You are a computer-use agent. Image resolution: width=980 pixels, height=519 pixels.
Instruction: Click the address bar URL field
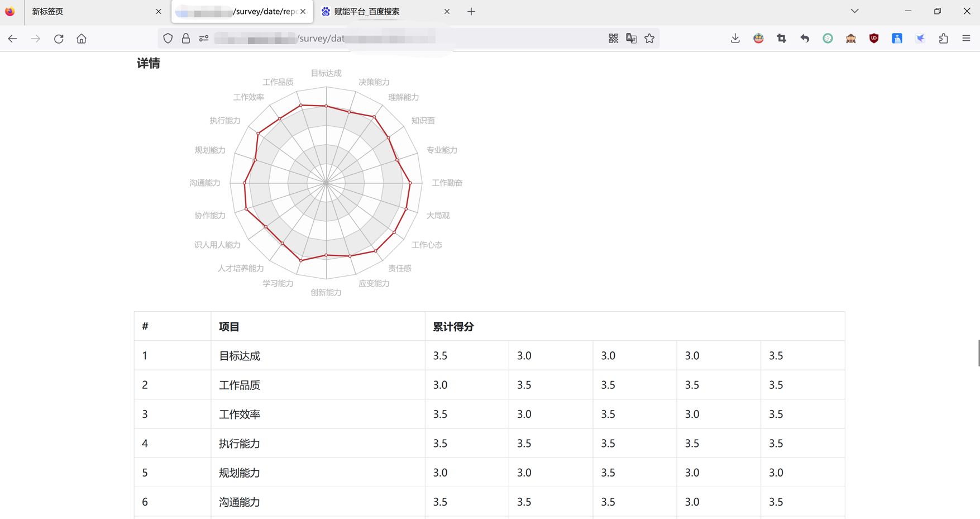[408, 39]
